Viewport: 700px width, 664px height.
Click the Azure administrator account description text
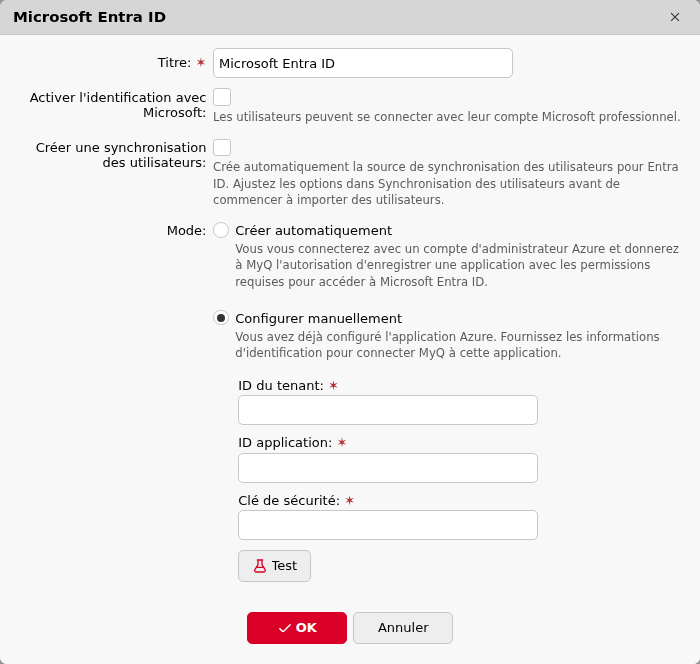click(457, 265)
